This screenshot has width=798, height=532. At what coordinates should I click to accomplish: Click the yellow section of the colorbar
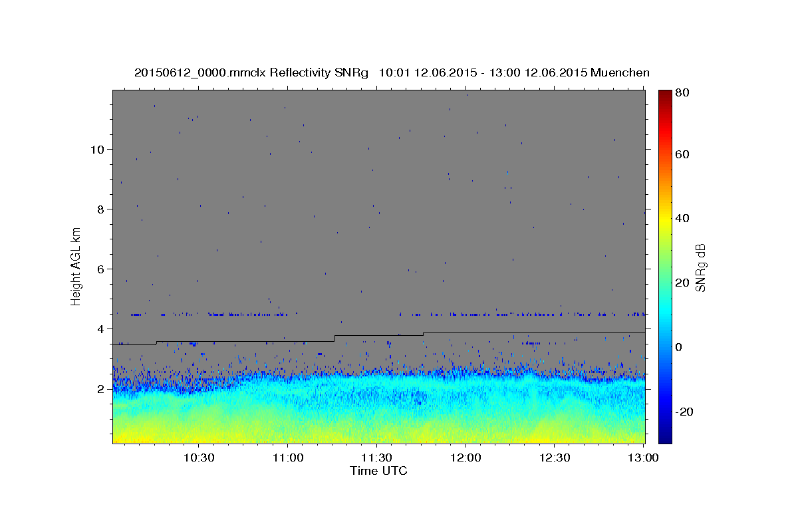pos(665,218)
